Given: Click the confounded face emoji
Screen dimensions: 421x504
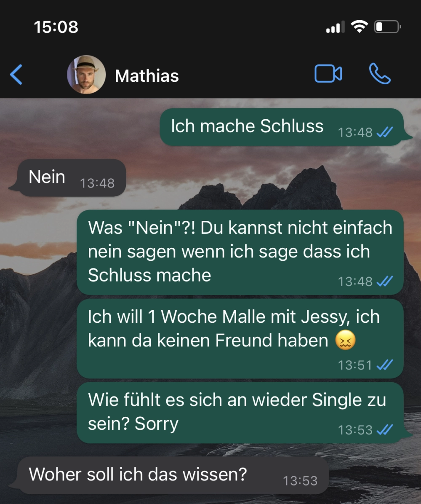Looking at the screenshot, I should 346,340.
